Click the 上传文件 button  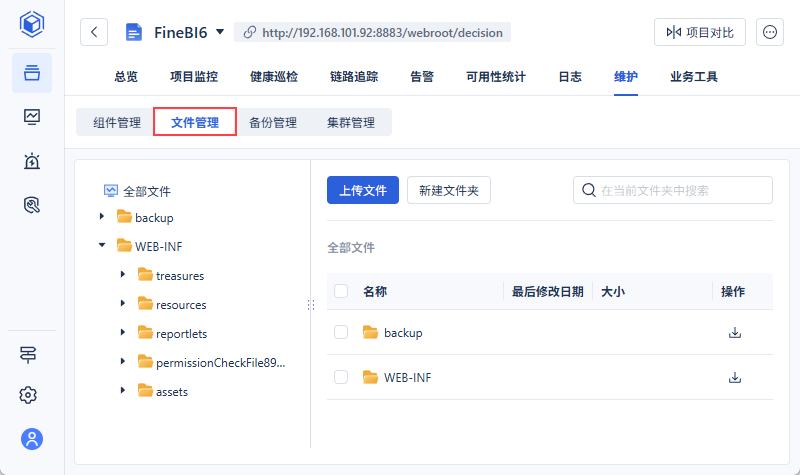363,190
